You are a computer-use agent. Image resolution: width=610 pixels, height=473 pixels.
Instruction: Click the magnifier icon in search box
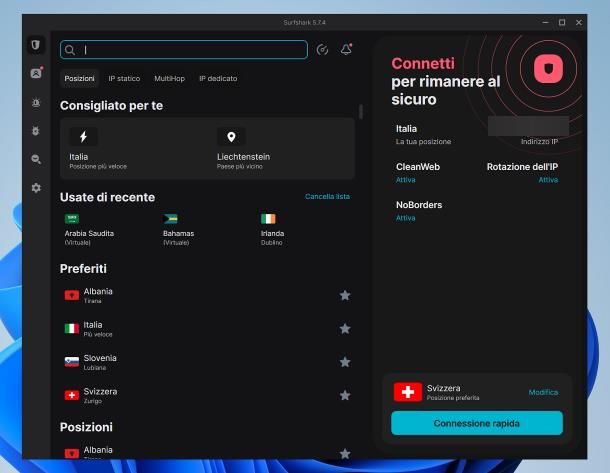[70, 50]
